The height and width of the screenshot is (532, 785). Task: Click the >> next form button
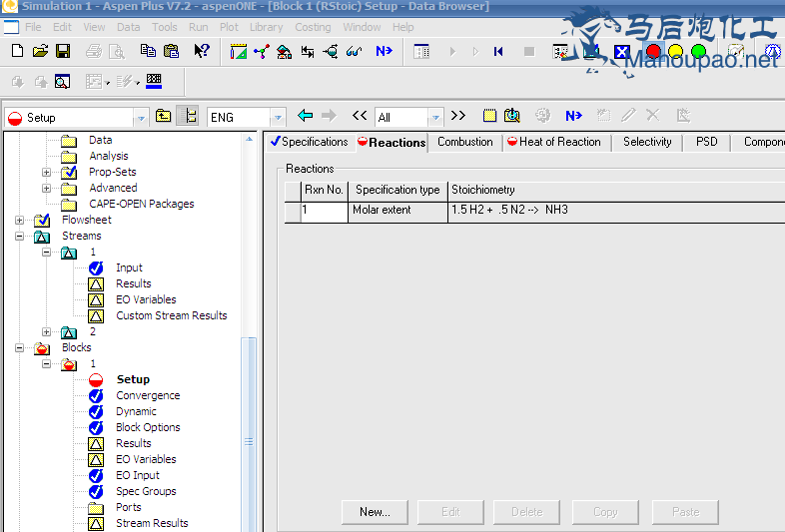pyautogui.click(x=458, y=116)
